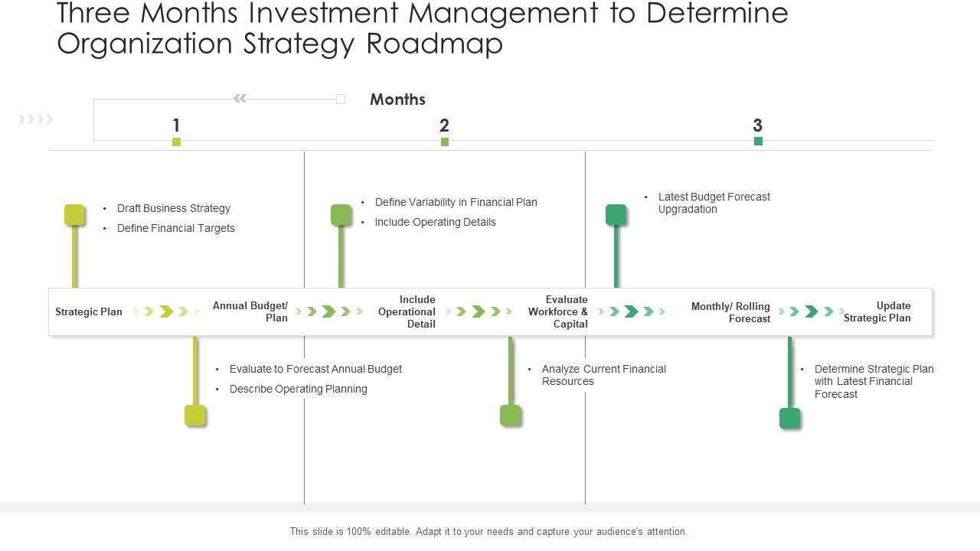Click the square pin below Analyze Current Financial Resources
The width and height of the screenshot is (980, 551).
[511, 416]
